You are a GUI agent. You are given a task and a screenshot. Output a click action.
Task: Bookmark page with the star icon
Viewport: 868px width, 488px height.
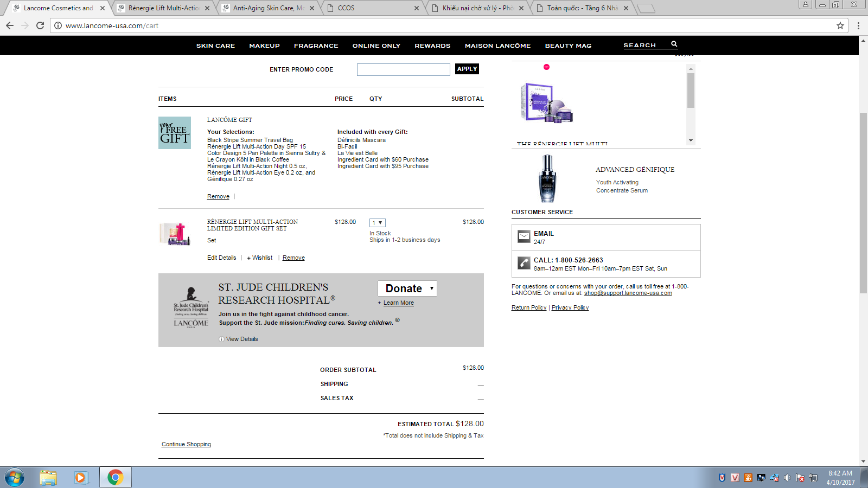(840, 25)
